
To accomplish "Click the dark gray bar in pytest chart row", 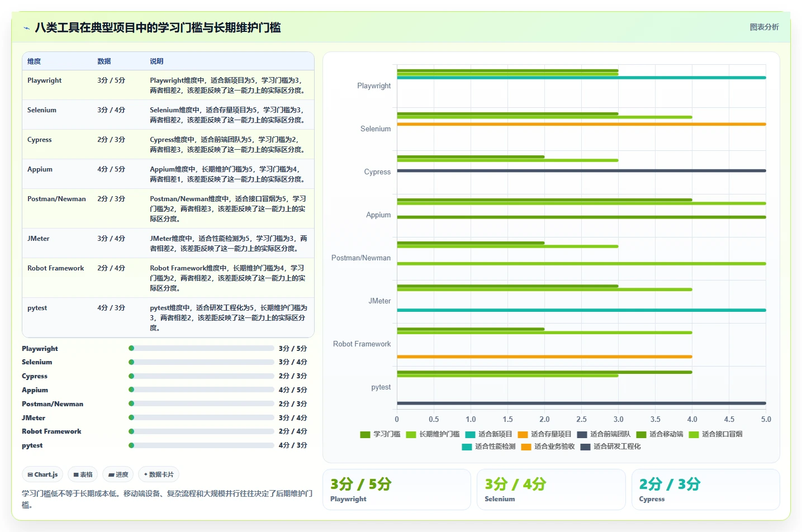I will point(581,403).
